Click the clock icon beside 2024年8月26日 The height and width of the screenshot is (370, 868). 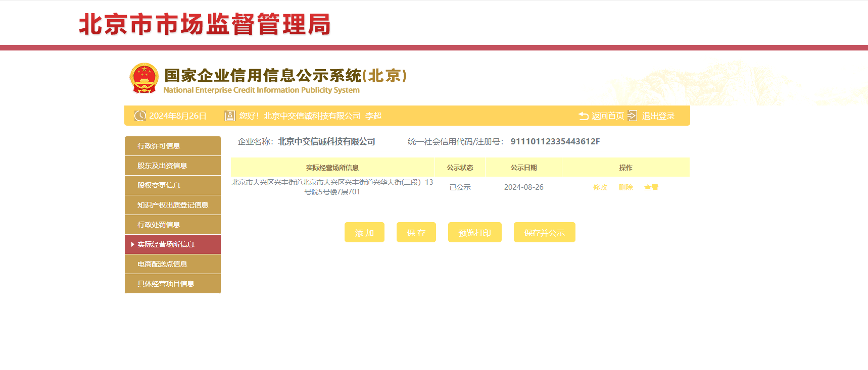click(140, 116)
